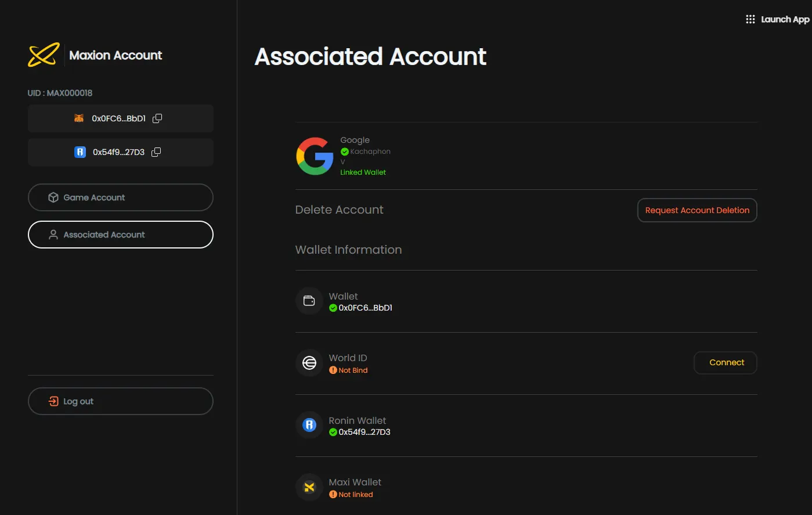
Task: Request account deletion
Action: [697, 210]
